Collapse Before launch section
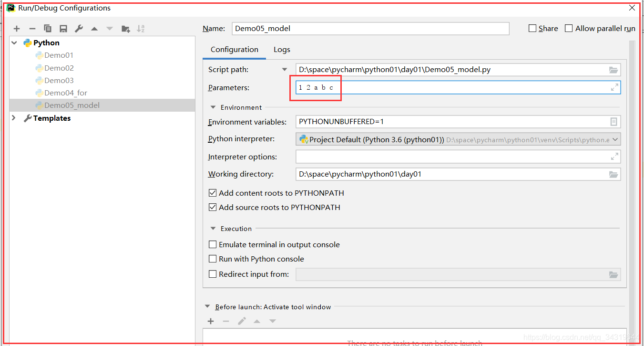644x346 pixels. pyautogui.click(x=207, y=307)
